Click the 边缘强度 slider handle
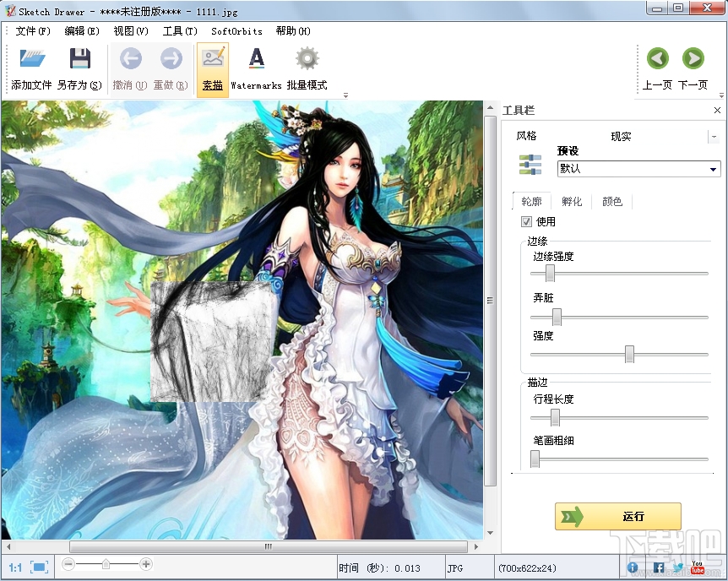The image size is (728, 581). click(550, 273)
